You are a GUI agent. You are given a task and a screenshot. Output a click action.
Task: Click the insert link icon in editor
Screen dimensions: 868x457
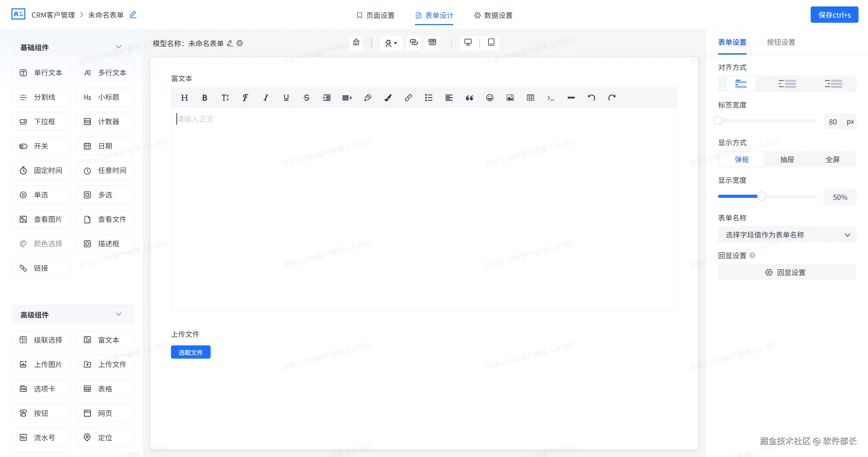tap(408, 98)
